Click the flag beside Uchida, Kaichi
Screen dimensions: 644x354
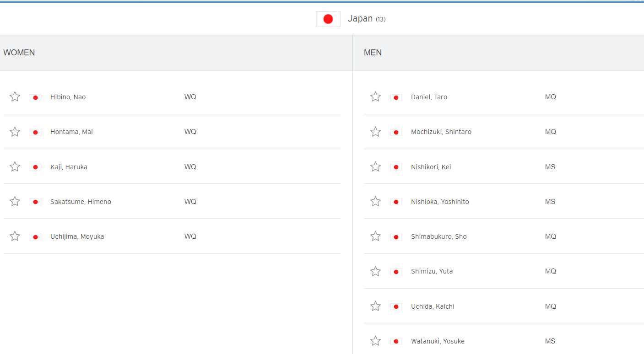tap(396, 306)
